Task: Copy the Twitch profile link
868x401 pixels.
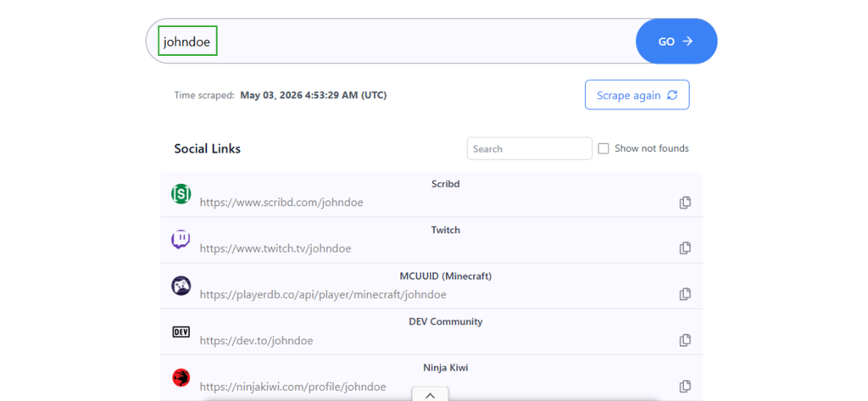Action: [685, 248]
